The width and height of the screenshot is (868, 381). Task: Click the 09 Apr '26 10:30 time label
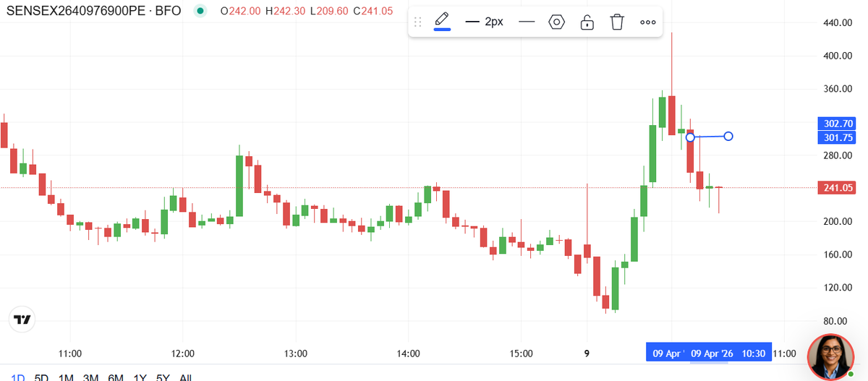pyautogui.click(x=728, y=354)
